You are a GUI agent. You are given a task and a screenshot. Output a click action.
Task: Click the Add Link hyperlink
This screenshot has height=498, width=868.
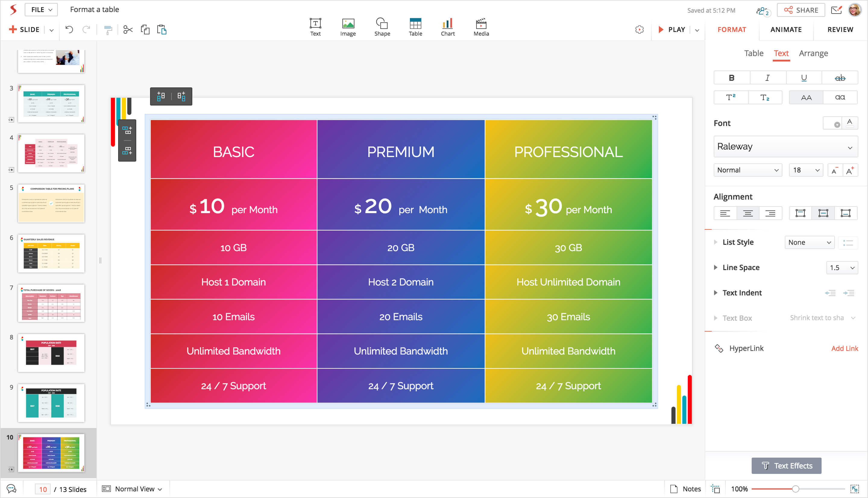pyautogui.click(x=844, y=348)
